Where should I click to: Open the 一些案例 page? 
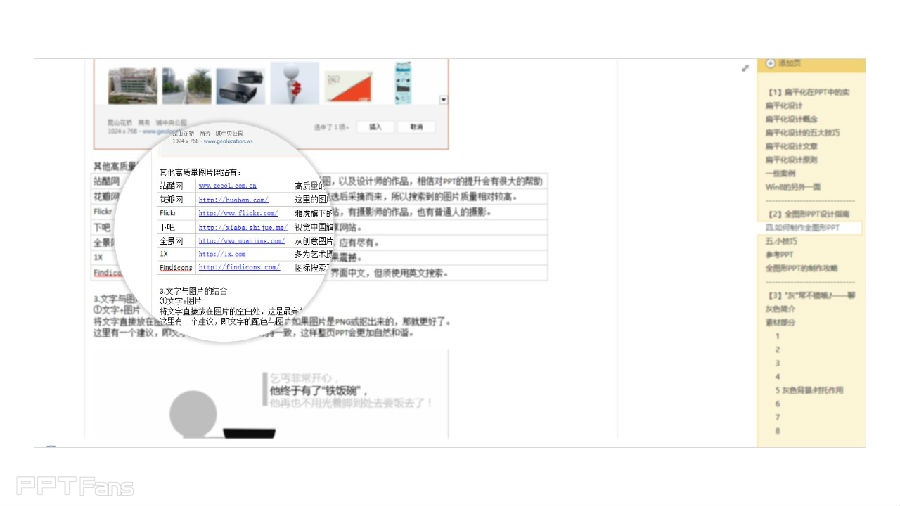781,173
